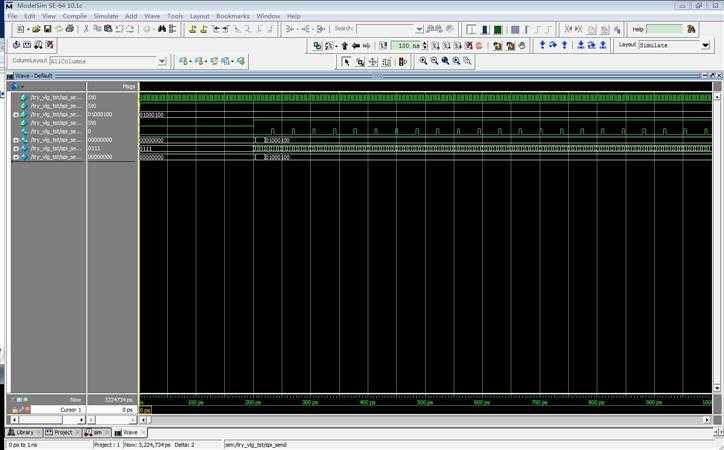724x450 pixels.
Task: Open the Bookmarks menu
Action: tap(233, 16)
